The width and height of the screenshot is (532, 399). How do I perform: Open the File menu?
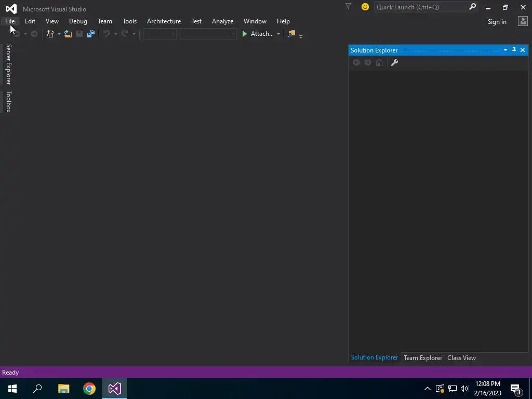pos(10,21)
